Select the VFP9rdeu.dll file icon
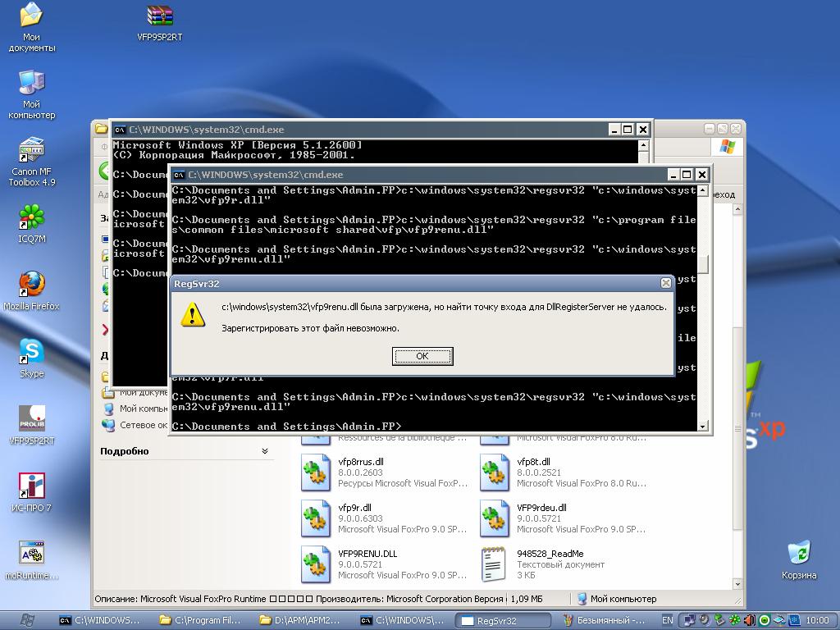Viewport: 840px width, 630px height. 495,518
